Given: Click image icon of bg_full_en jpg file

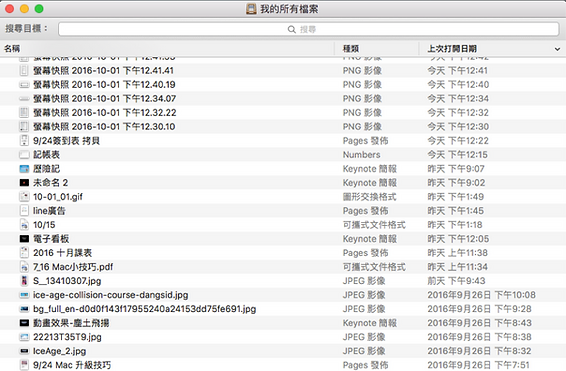Looking at the screenshot, I should [24, 309].
